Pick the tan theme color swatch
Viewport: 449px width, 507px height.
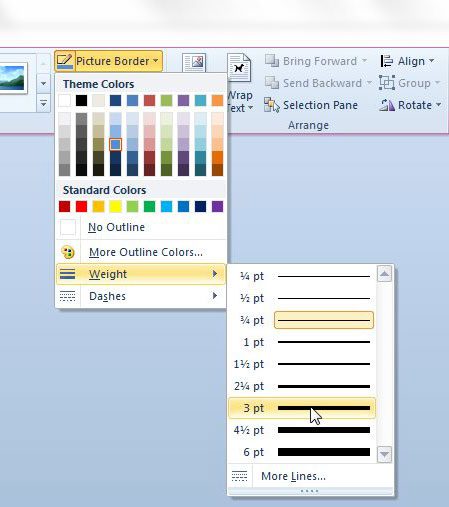(98, 100)
